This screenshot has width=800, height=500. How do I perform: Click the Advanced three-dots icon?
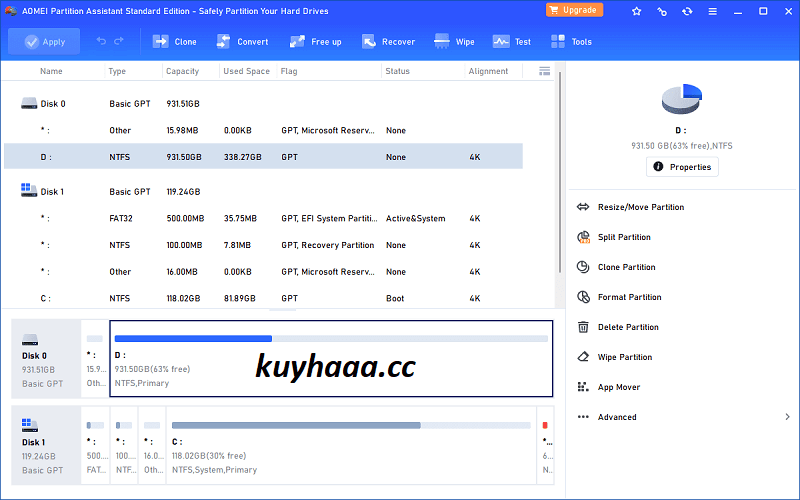tap(583, 417)
